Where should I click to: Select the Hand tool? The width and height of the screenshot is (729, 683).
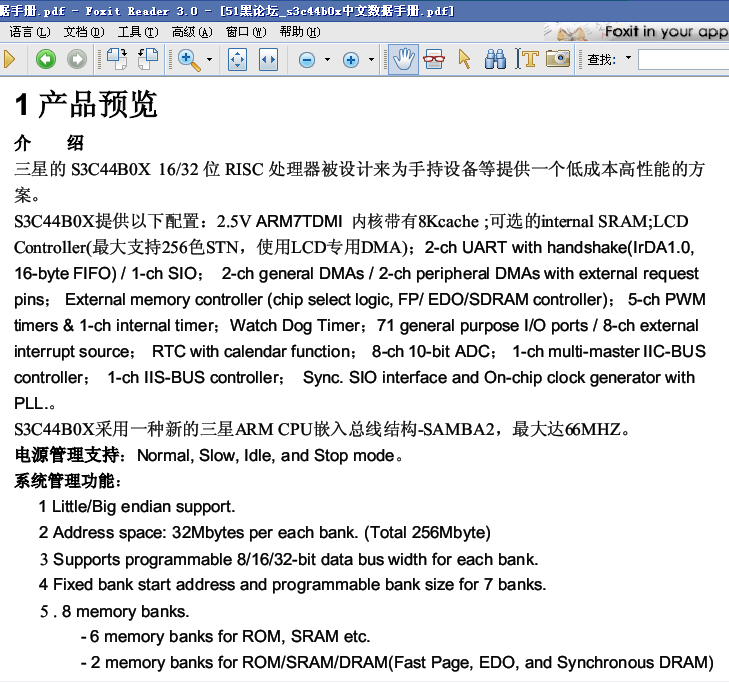pos(403,60)
